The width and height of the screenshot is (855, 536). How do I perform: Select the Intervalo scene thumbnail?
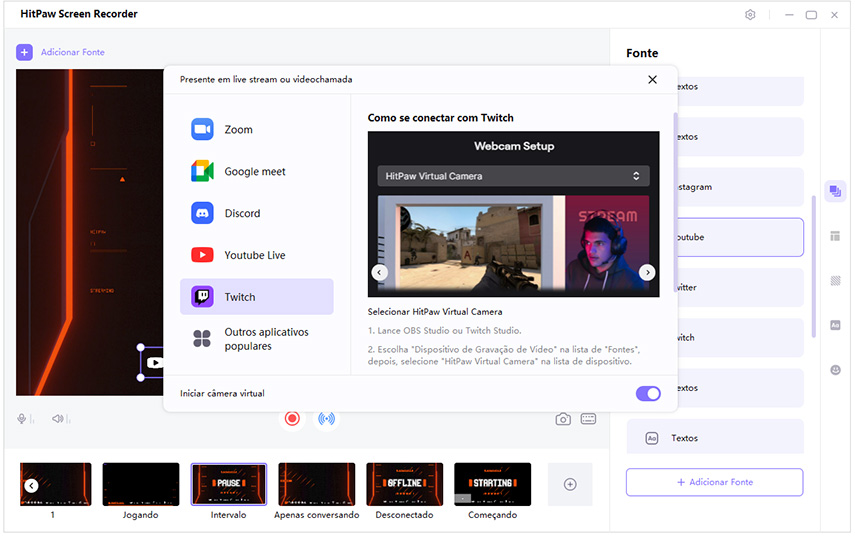(228, 484)
